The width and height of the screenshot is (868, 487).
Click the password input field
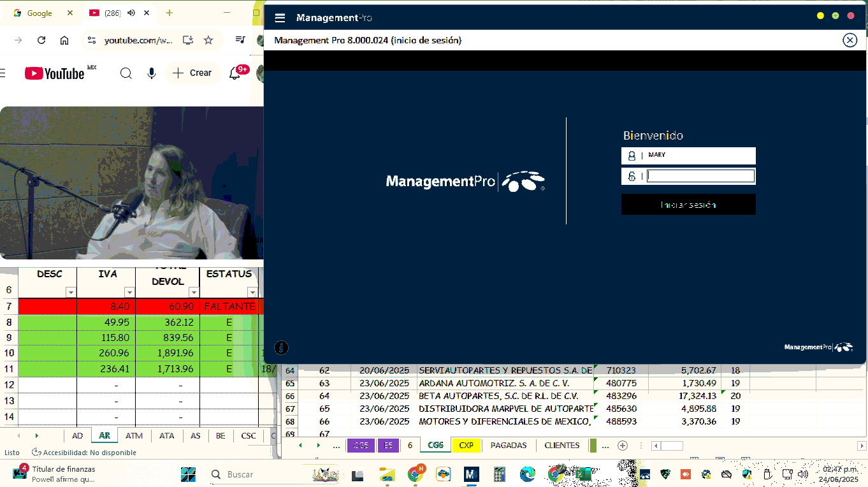pos(700,177)
